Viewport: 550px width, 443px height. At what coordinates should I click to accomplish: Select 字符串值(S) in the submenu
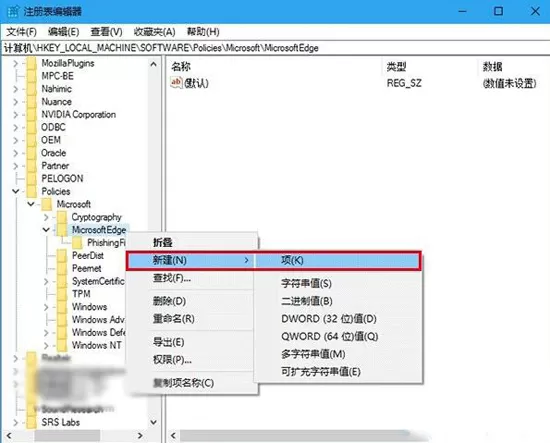pyautogui.click(x=337, y=283)
